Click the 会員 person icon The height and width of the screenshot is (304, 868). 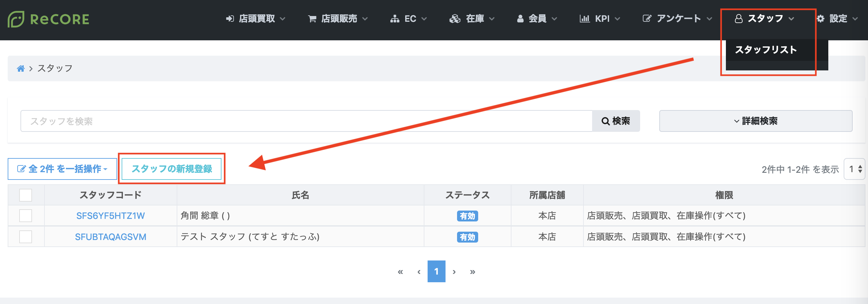(520, 19)
